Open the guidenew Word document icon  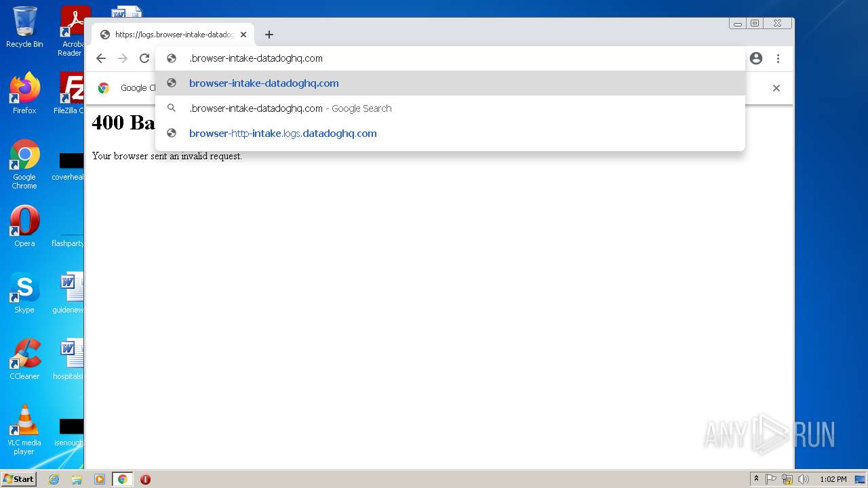69,293
